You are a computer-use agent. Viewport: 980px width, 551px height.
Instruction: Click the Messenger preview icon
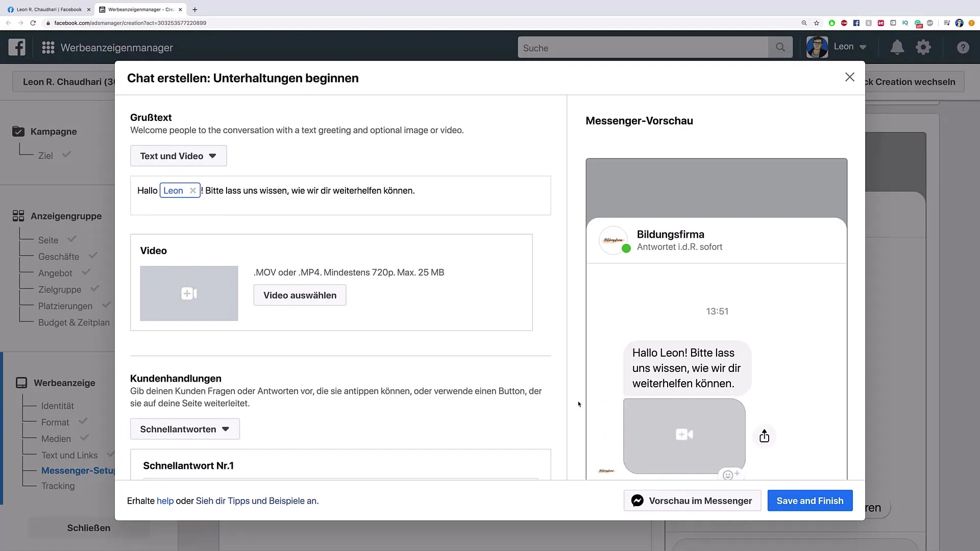coord(636,500)
